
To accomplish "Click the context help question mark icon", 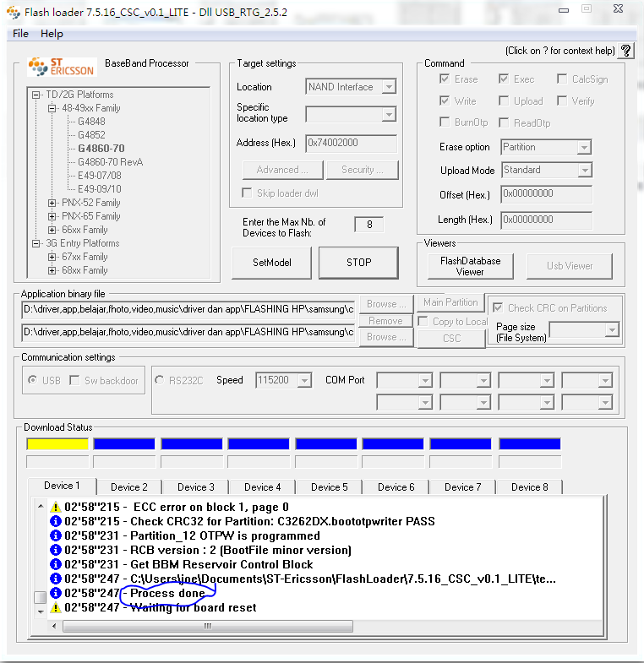I will click(625, 51).
